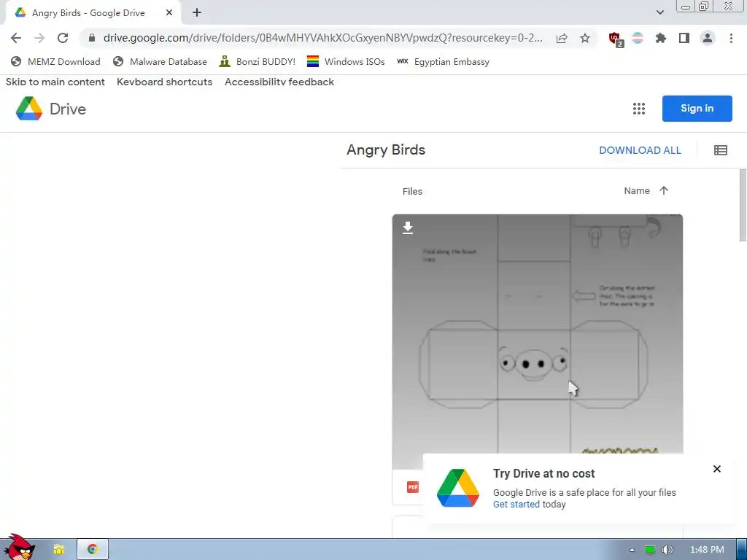This screenshot has height=560, width=747.
Task: Click the Sign in button
Action: (x=697, y=109)
